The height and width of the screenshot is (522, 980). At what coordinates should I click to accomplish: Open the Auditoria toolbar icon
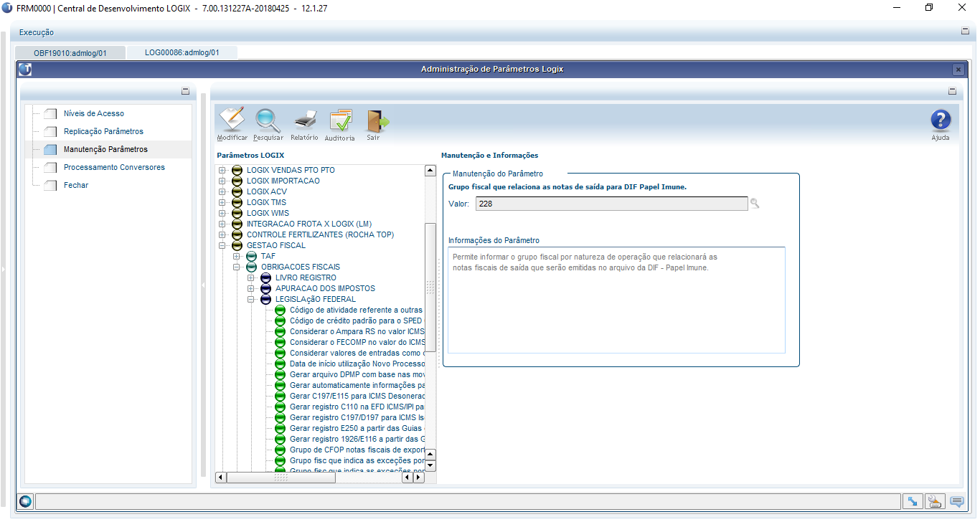[x=340, y=120]
